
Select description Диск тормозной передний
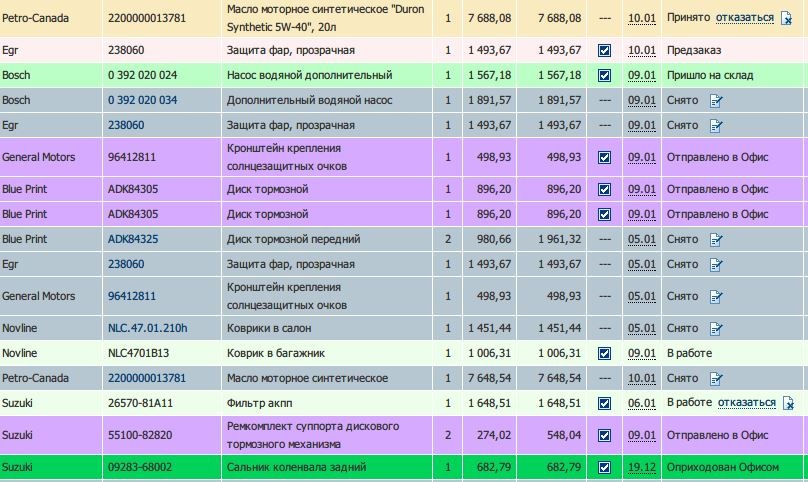[x=293, y=239]
